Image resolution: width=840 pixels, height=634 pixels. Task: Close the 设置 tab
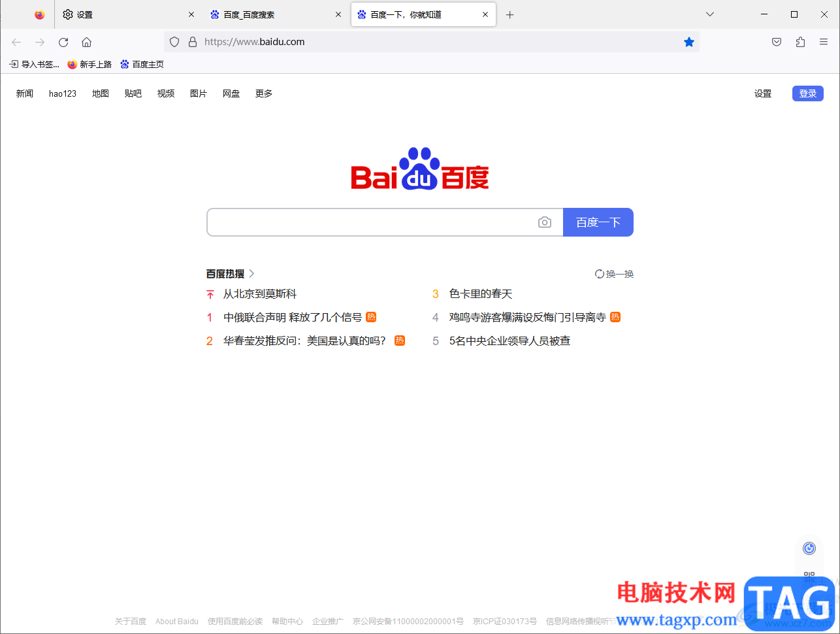click(191, 14)
